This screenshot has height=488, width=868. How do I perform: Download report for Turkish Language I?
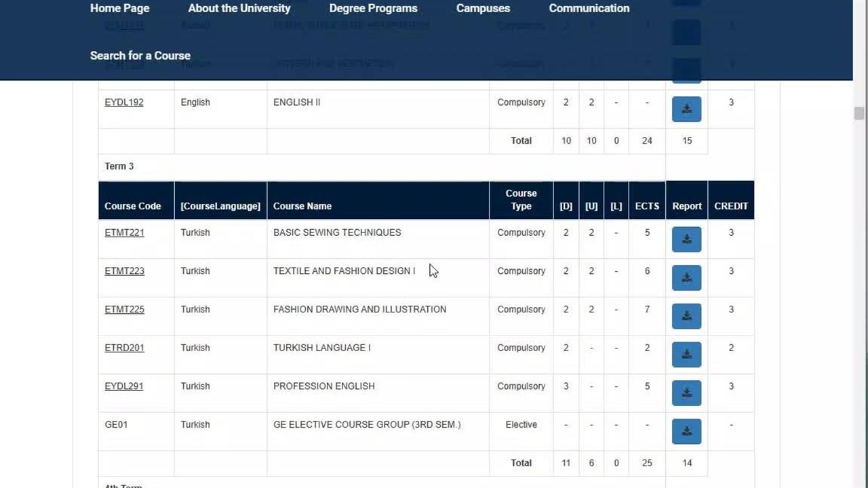pos(686,354)
